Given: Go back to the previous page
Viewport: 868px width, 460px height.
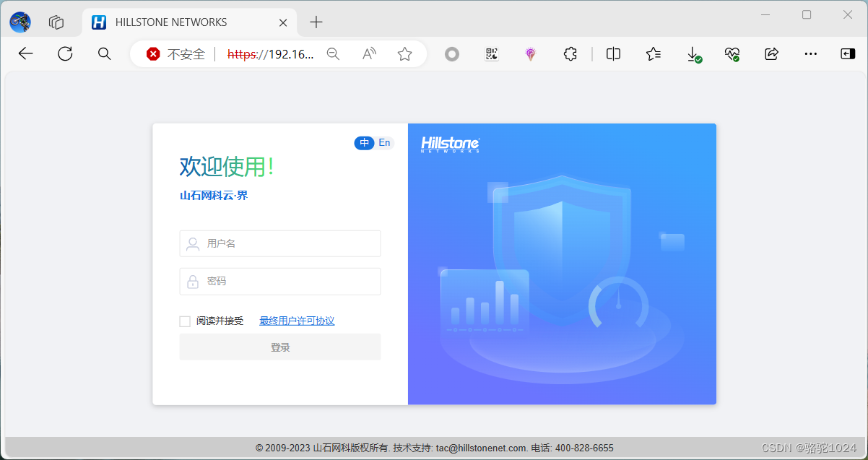Looking at the screenshot, I should (26, 53).
